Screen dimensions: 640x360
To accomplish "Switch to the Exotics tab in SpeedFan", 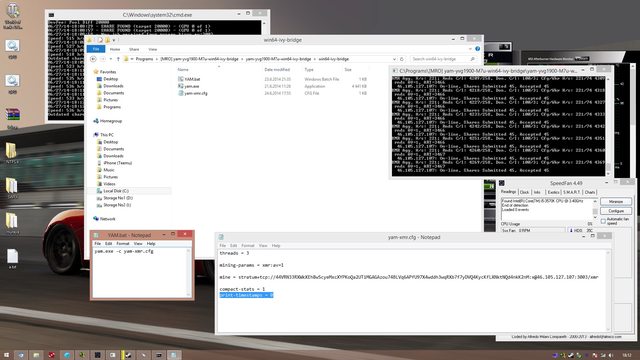I will tap(553, 192).
